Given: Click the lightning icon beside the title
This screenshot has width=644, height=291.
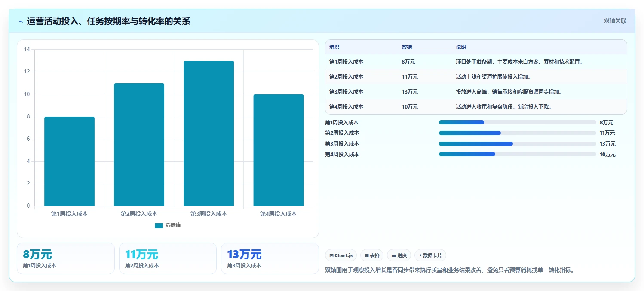Looking at the screenshot, I should [21, 21].
